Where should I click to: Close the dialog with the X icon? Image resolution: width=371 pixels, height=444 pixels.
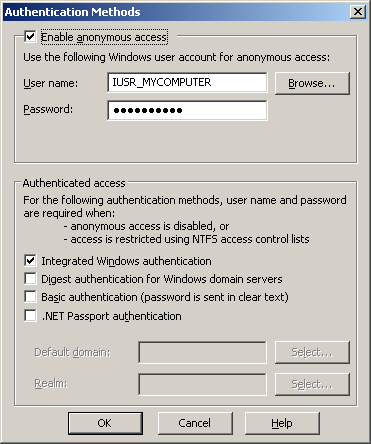358,12
